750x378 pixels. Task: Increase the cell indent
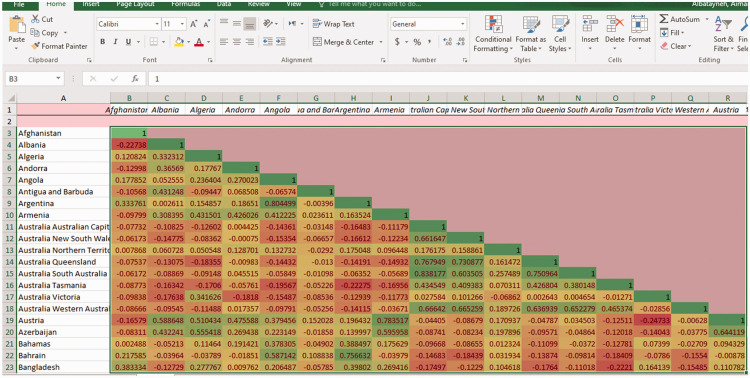[281, 42]
